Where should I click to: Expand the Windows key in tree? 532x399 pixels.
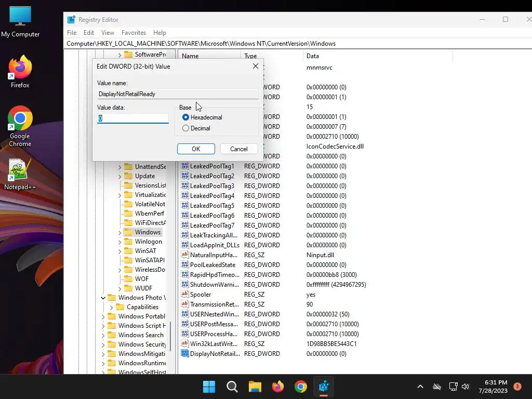119,233
